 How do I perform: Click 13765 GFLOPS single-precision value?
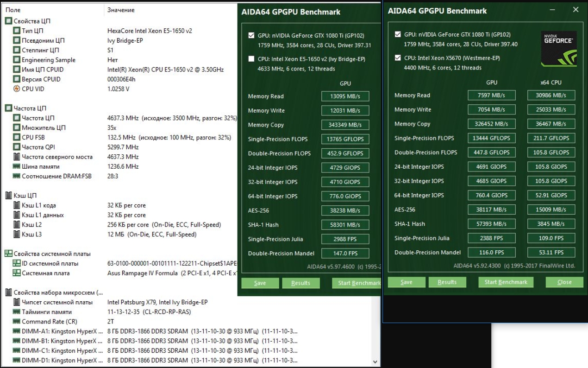tap(345, 139)
